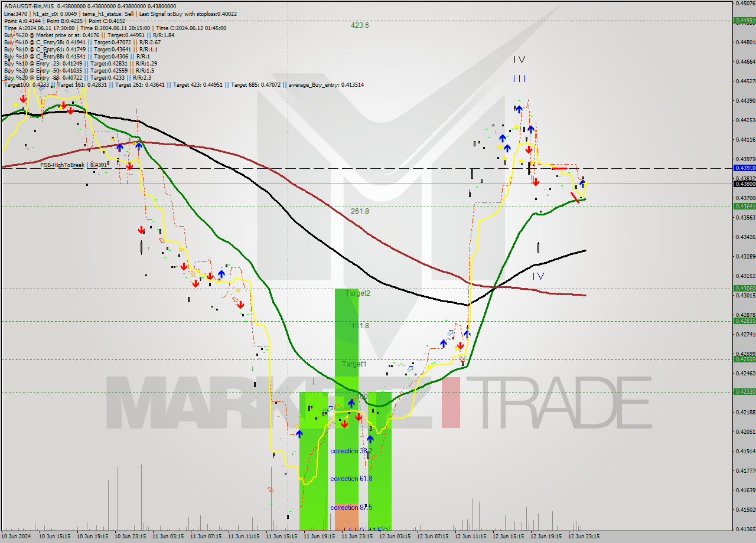
Task: Click the '10 Jun 15:15' time axis label
Action: coord(55,537)
